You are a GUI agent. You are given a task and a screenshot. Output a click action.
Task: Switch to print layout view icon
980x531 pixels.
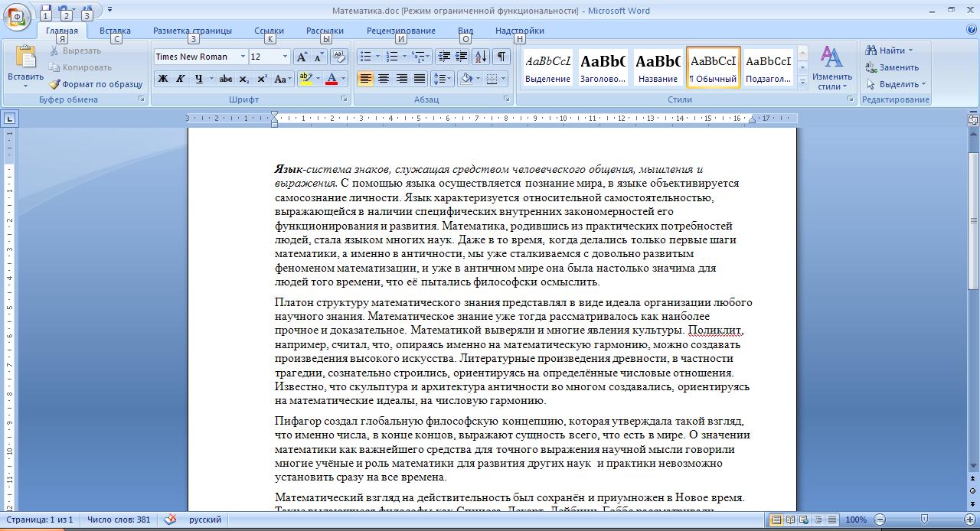click(776, 520)
